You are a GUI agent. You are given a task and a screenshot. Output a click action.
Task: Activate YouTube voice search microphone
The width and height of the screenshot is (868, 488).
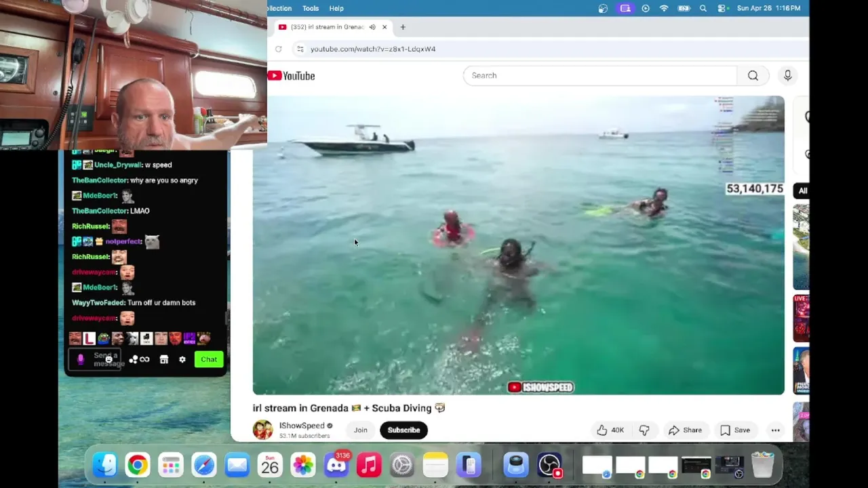[x=787, y=76]
